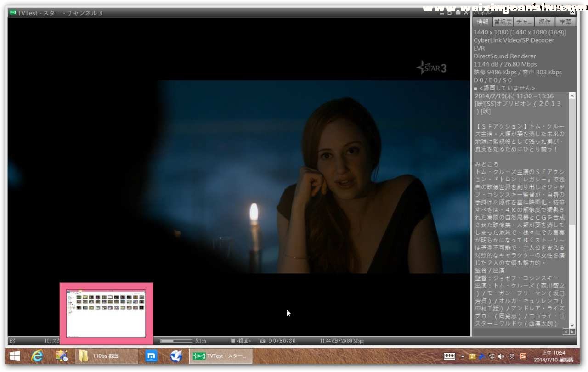Screen dimensions: 588x372
Task: Click the TVTest title bar app icon
Action: (x=12, y=13)
